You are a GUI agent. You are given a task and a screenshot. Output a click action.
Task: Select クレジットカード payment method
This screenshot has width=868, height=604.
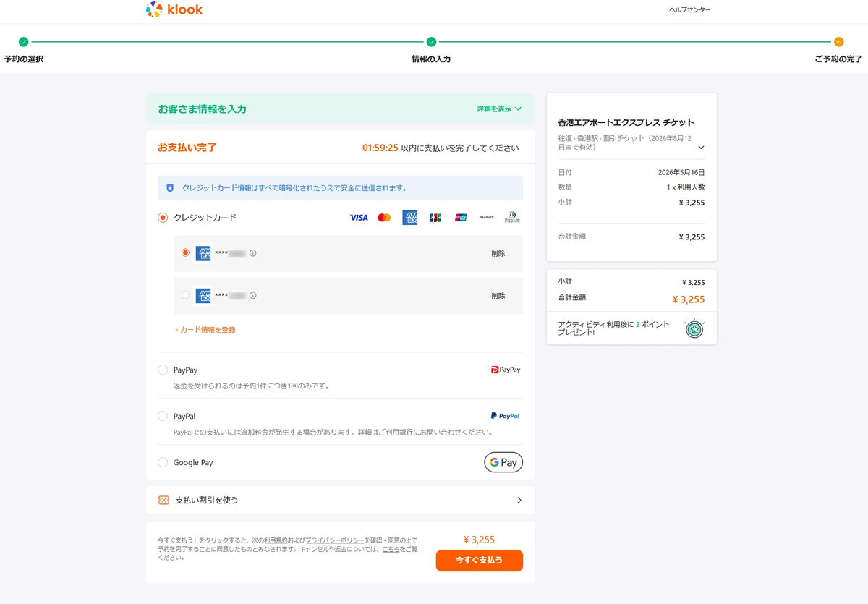(163, 218)
